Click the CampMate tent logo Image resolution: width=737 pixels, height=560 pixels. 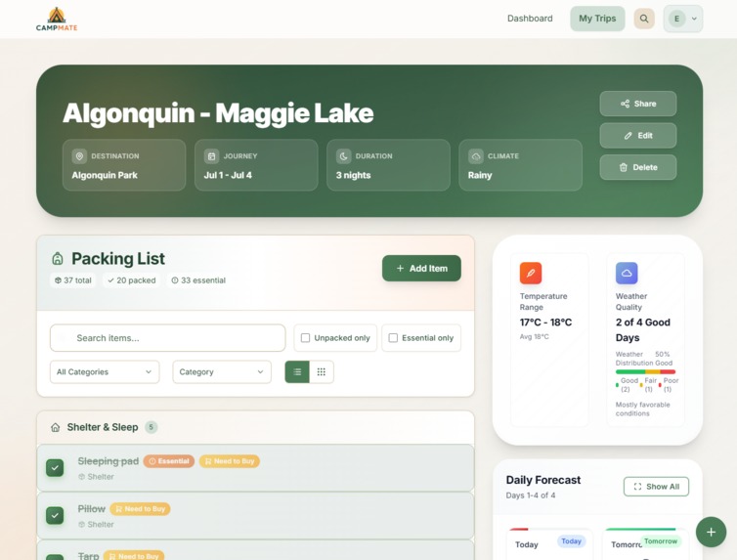57,19
